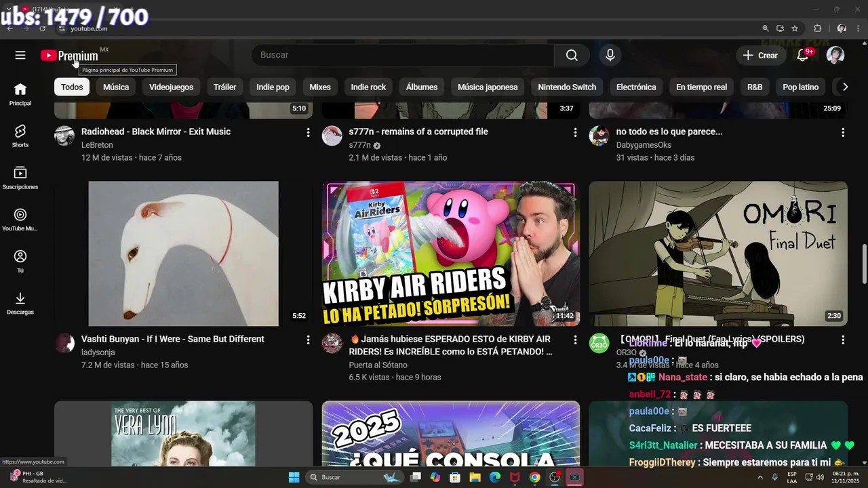Open options for OMORI Final Duet video

pyautogui.click(x=843, y=340)
